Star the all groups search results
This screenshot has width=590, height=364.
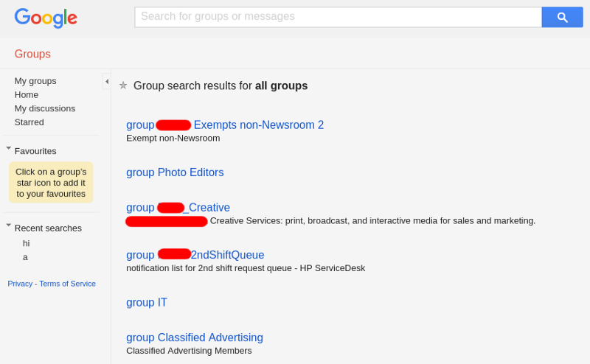[x=123, y=85]
